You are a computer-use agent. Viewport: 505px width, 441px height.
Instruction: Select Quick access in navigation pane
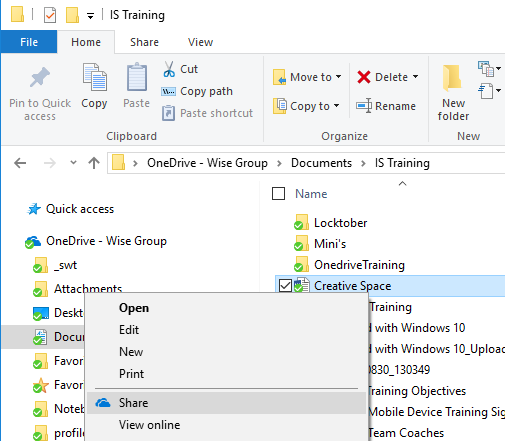pos(80,209)
